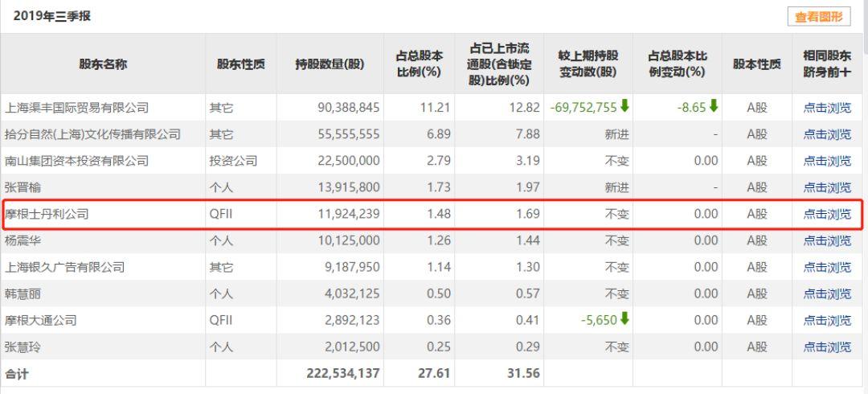
Task: Select the change value -5,650
Action: 599,320
